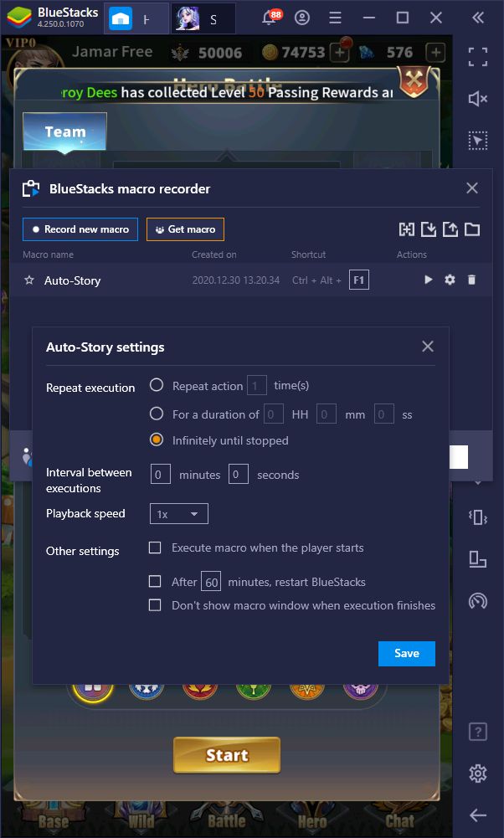
Task: Click the export macro icon
Action: pos(450,229)
